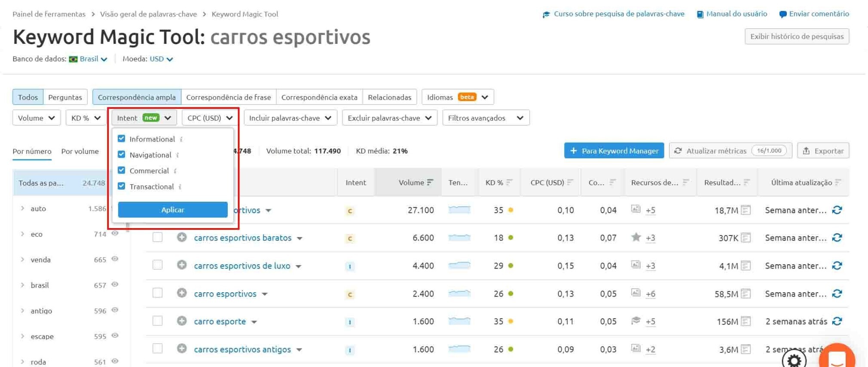Open Incluir palavras-chave dropdown
Image resolution: width=868 pixels, height=367 pixels.
[x=290, y=118]
